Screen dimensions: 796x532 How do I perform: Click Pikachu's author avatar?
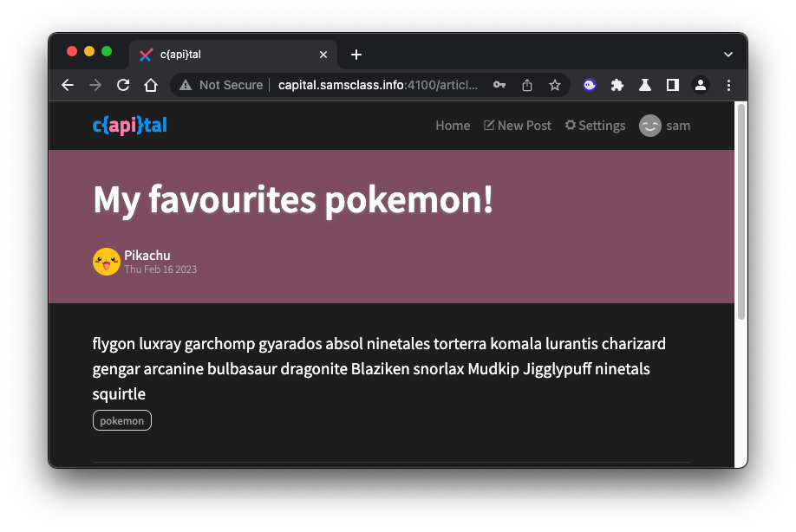tap(107, 262)
